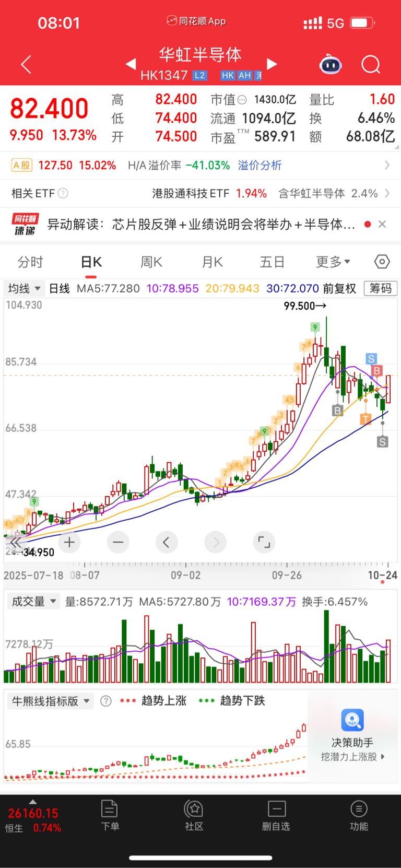Viewport: 401px width, 868px height.
Task: Tap the AH badge next to stock code
Action: (x=245, y=75)
